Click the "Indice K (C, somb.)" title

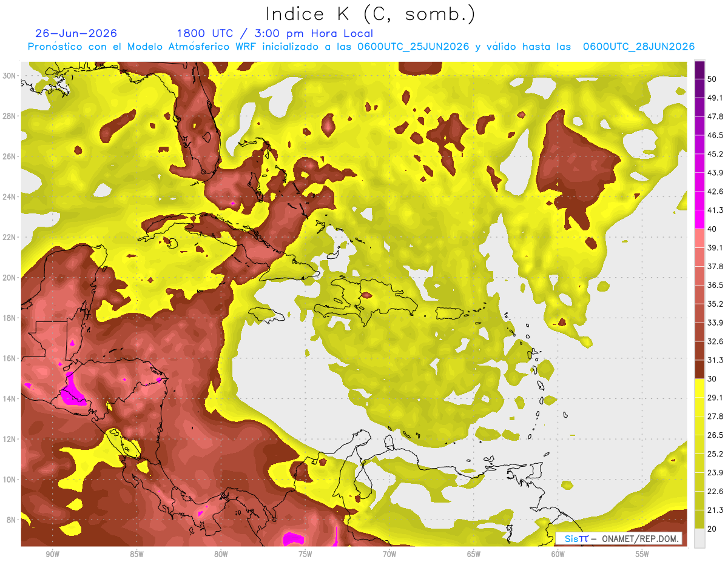(370, 14)
